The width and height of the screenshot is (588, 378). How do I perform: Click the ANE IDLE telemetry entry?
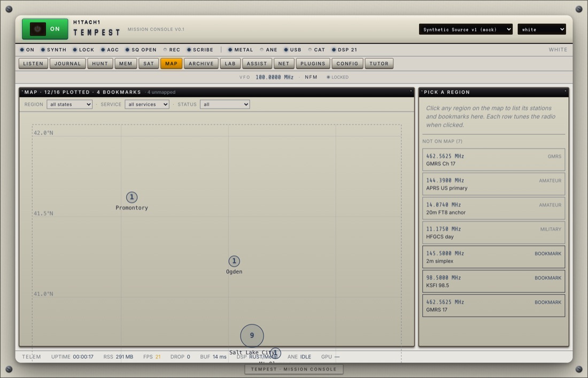pos(299,357)
